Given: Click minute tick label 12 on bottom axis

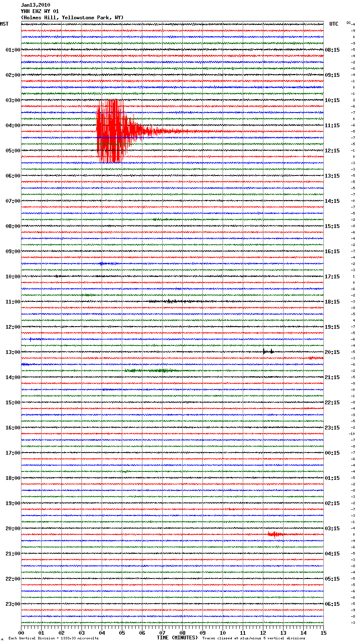Looking at the screenshot, I should click(x=263, y=633).
